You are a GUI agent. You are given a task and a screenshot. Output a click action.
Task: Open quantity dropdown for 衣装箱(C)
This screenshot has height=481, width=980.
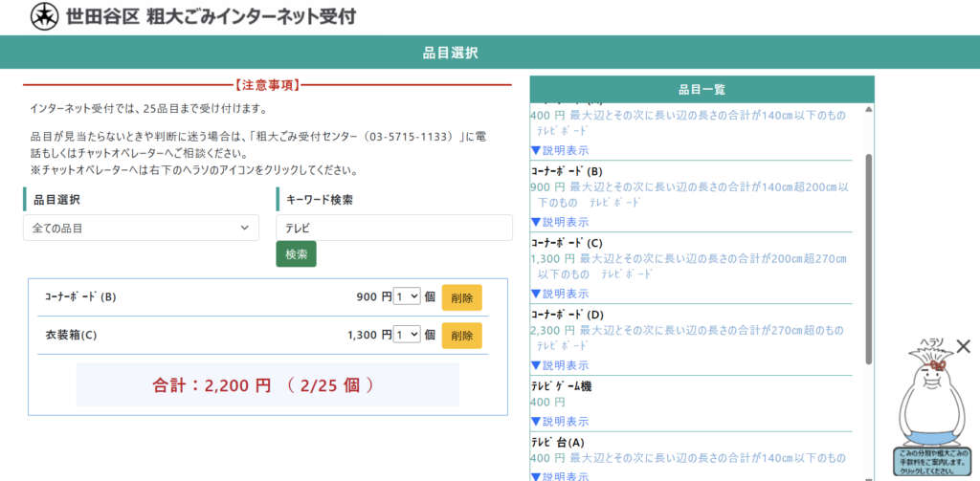(407, 335)
